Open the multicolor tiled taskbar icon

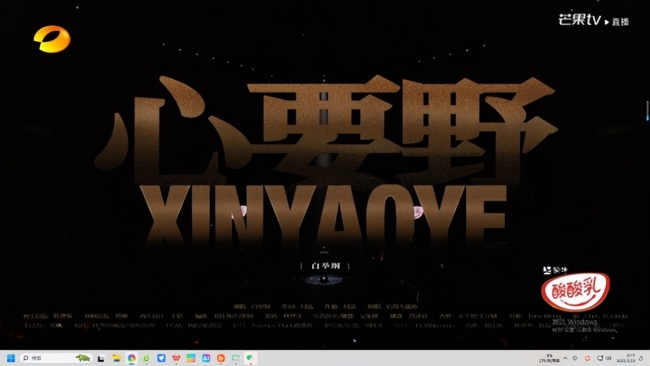pyautogui.click(x=191, y=358)
